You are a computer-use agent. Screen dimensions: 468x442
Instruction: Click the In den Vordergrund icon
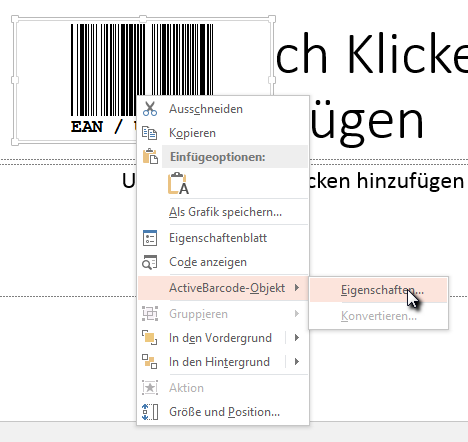click(x=150, y=338)
